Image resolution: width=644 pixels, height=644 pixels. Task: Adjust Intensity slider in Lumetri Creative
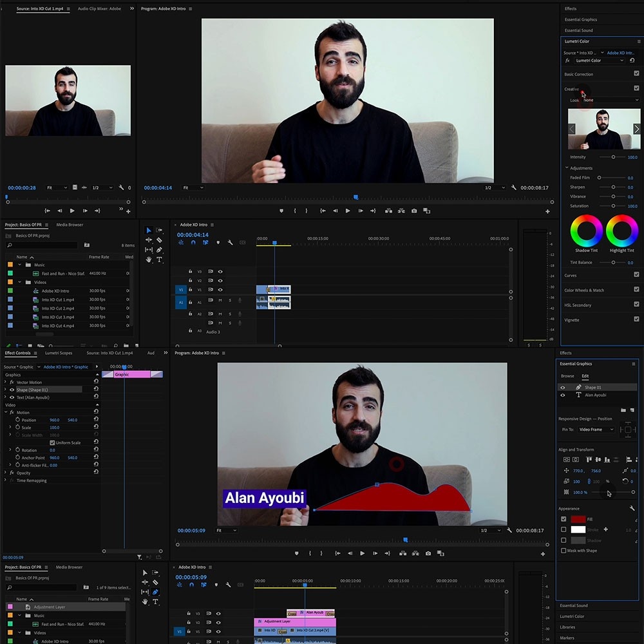click(x=613, y=157)
